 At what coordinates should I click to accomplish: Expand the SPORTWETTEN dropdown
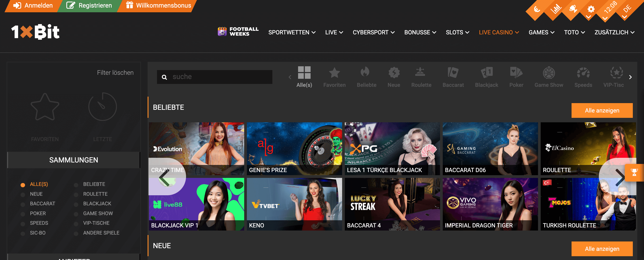[x=292, y=32]
